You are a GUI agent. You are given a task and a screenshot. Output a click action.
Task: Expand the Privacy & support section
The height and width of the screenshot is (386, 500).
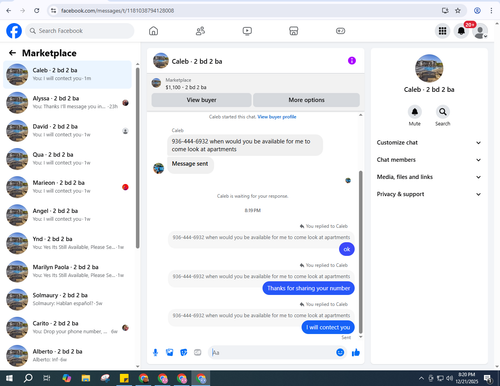coord(429,194)
